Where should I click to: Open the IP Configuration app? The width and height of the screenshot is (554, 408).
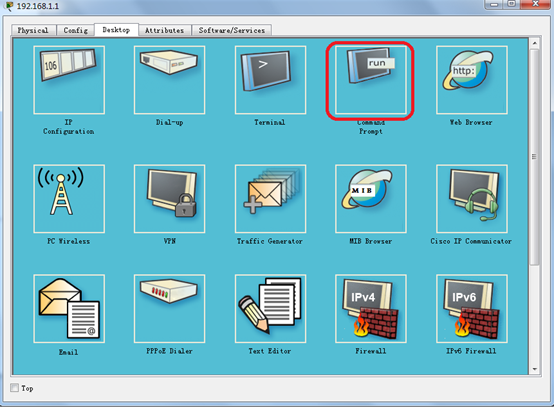69,80
